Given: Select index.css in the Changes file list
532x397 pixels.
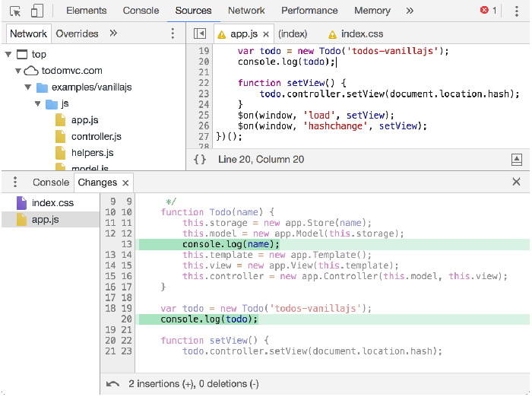Looking at the screenshot, I should pos(52,203).
